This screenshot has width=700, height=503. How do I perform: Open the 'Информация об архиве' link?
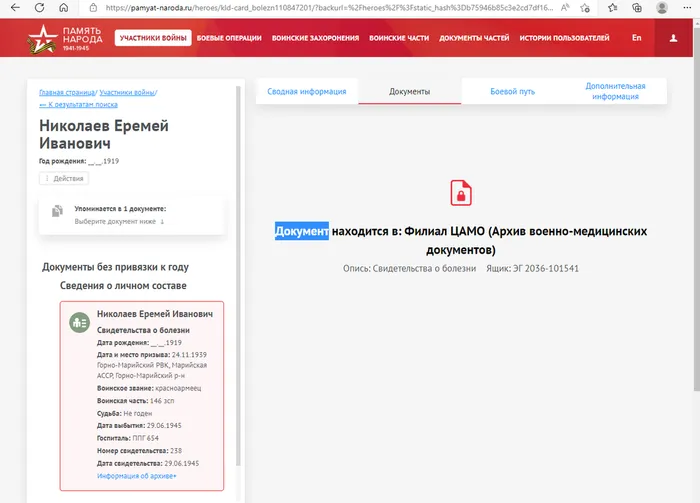(x=136, y=476)
